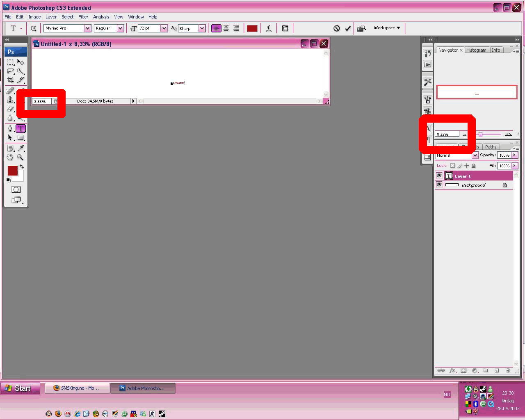This screenshot has height=420, width=525.
Task: Commit current text edits
Action: coord(348,28)
